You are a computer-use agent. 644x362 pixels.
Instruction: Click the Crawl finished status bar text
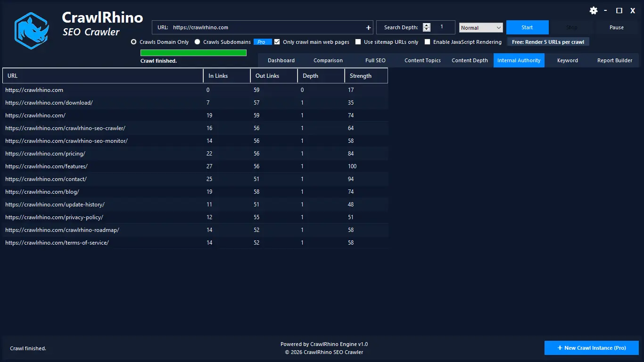(28, 348)
